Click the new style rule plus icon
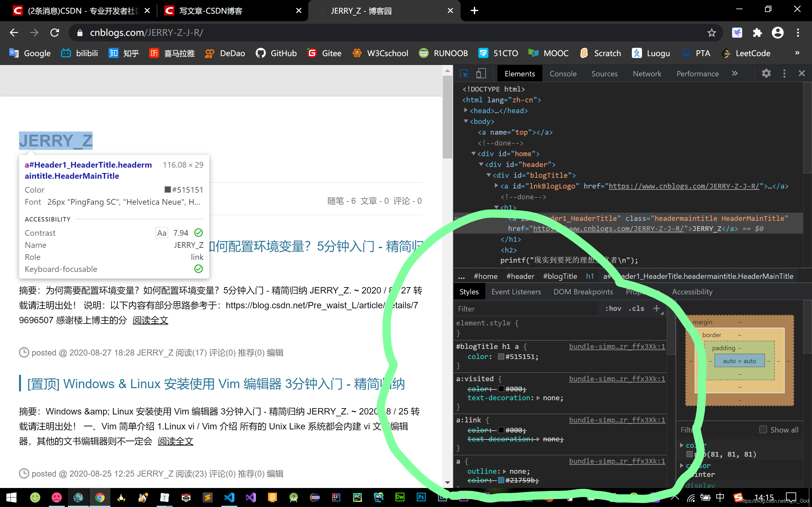 (657, 309)
